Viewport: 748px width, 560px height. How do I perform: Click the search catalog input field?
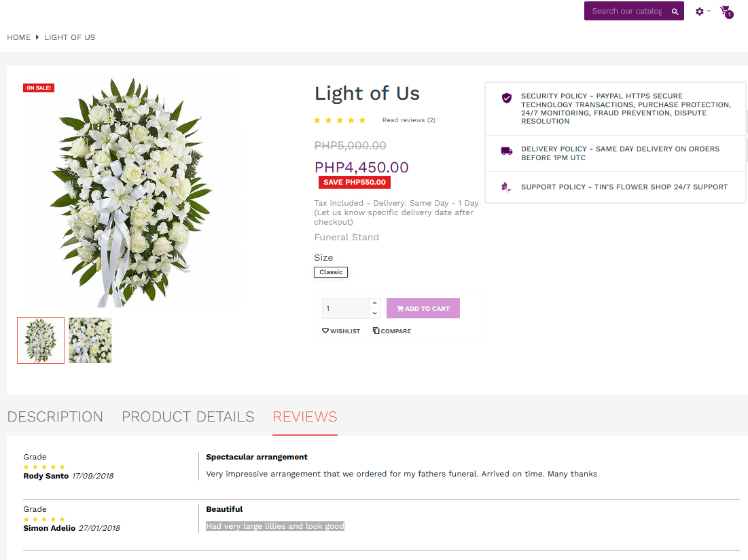point(626,12)
